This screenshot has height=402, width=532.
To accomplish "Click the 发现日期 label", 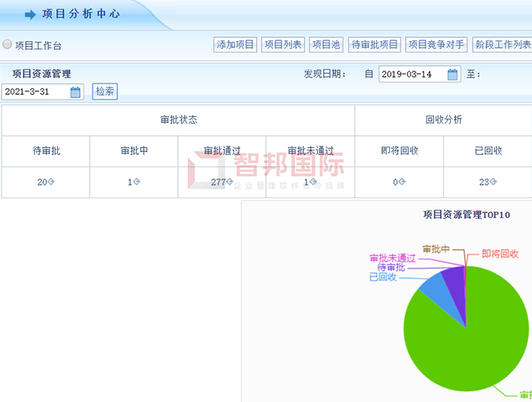I will [325, 74].
